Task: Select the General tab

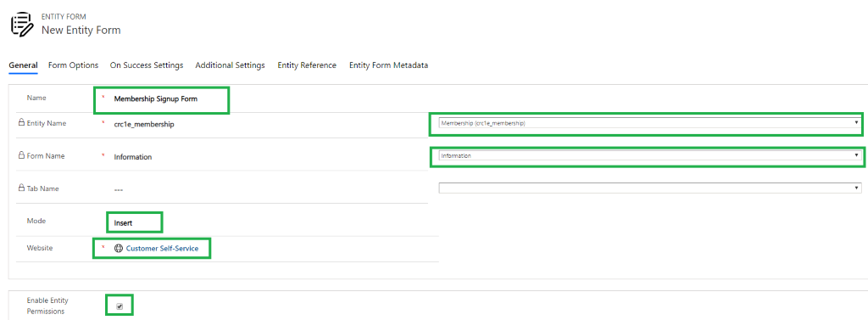Action: pos(23,65)
